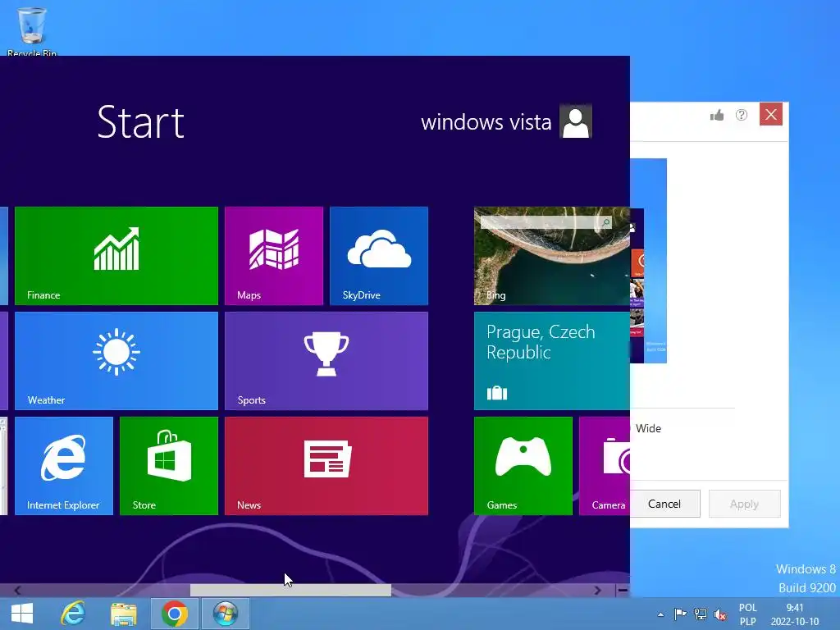This screenshot has height=630, width=840.
Task: Click the help question mark icon
Action: (742, 115)
